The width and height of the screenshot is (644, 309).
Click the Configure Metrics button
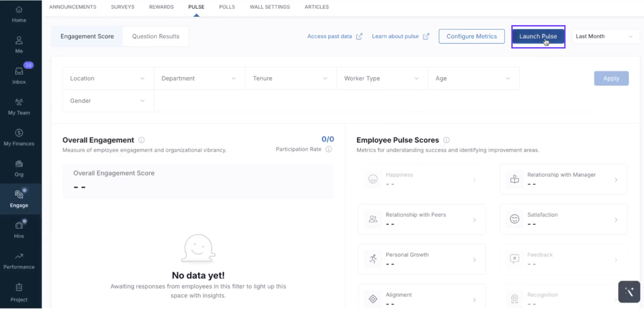471,36
